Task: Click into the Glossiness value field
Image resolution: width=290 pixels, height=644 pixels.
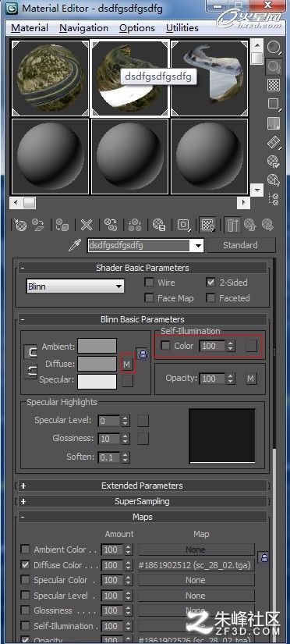Action: pyautogui.click(x=108, y=439)
